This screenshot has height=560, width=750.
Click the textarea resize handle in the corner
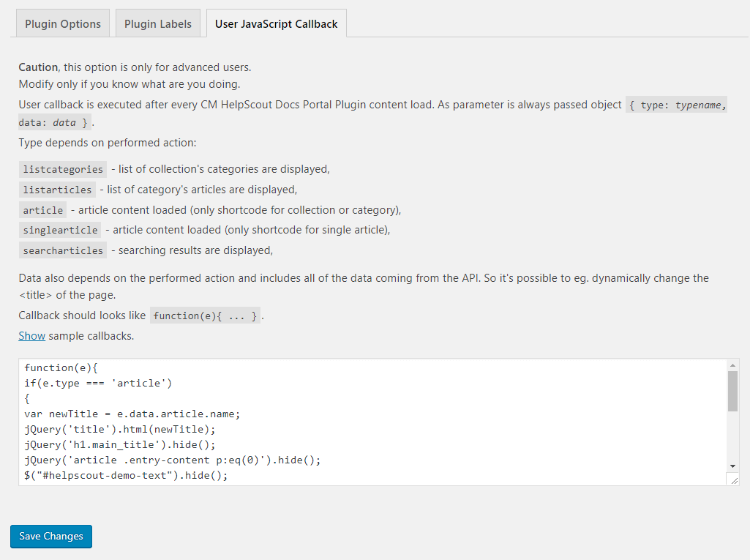click(733, 479)
